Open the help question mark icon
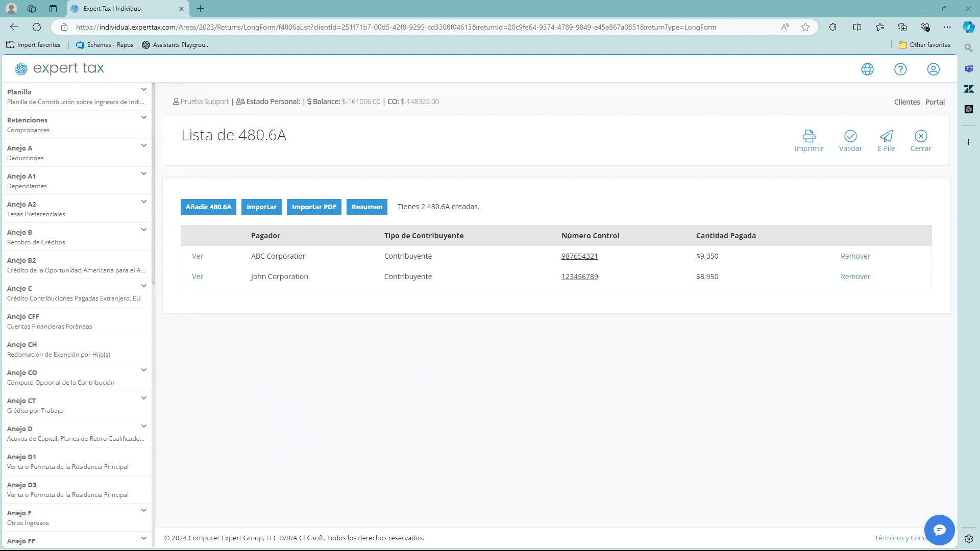The width and height of the screenshot is (980, 551). click(x=900, y=69)
